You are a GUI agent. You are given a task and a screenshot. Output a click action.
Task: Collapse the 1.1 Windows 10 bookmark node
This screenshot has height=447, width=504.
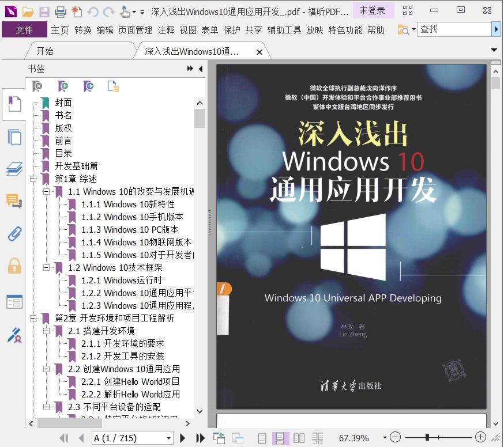(x=47, y=192)
